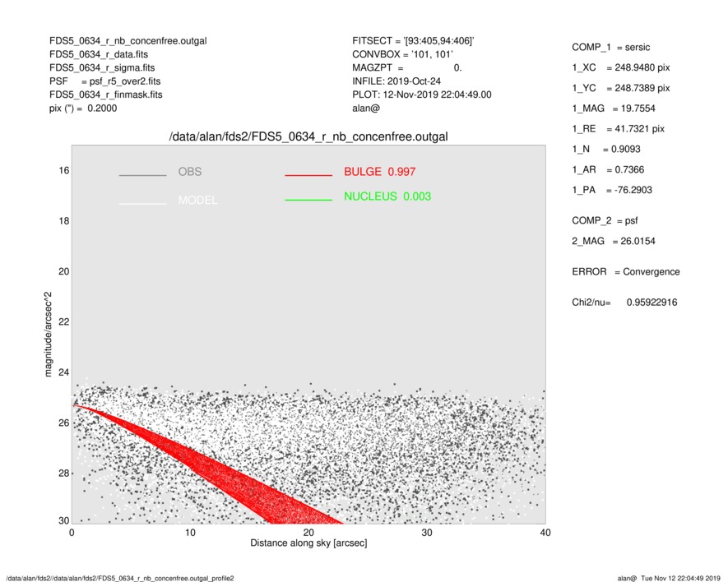
Task: Click the x-axis tick label 10
Action: tap(190, 533)
